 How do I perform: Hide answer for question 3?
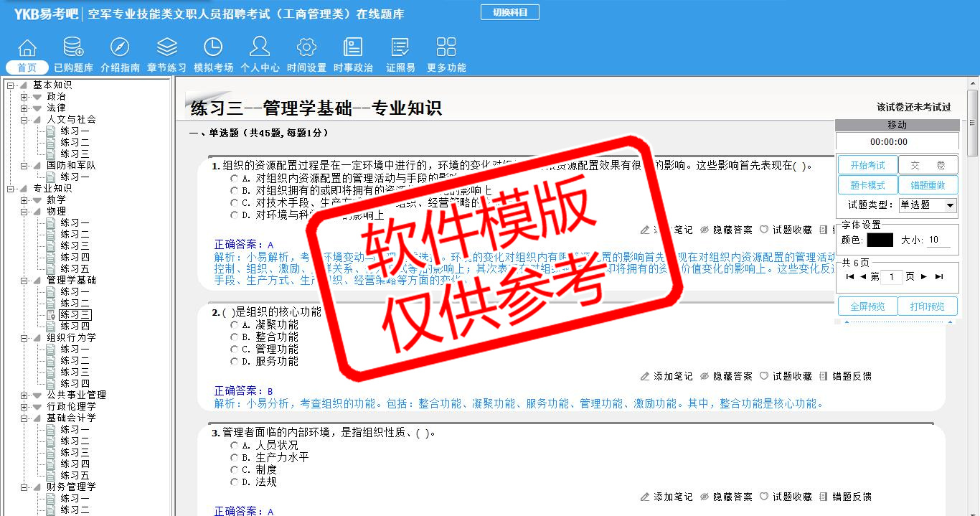point(726,497)
